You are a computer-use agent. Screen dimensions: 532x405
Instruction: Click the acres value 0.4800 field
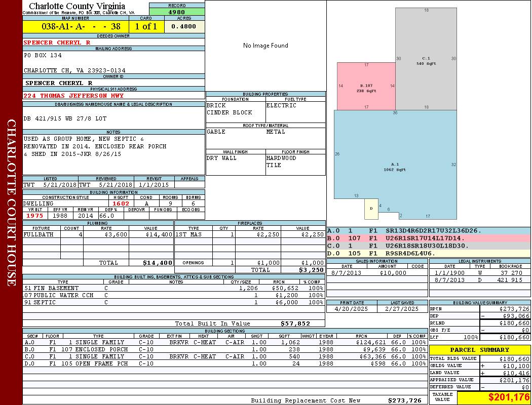pos(184,26)
